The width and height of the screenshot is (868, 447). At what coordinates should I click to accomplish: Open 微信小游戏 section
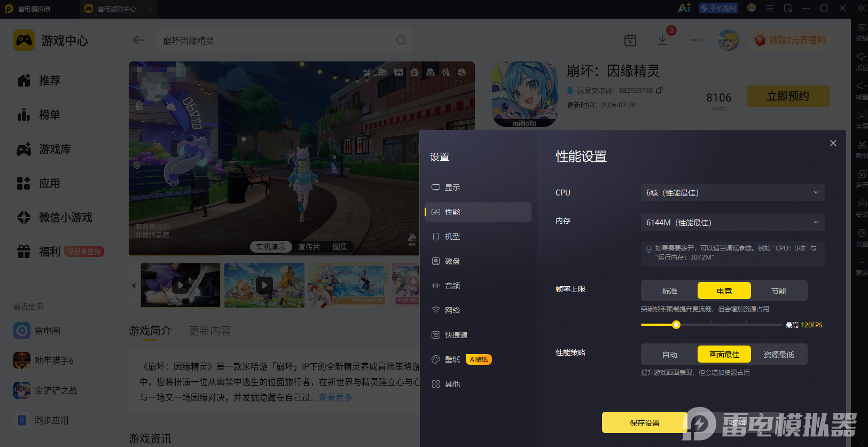[55, 217]
